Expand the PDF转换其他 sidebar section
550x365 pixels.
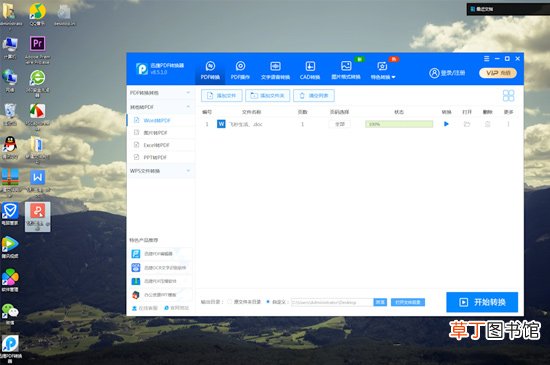[x=160, y=93]
